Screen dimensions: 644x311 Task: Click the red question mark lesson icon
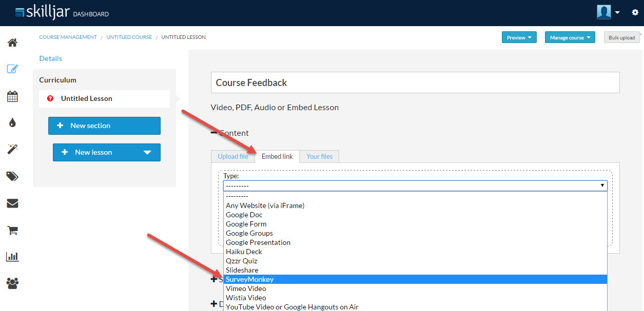50,98
